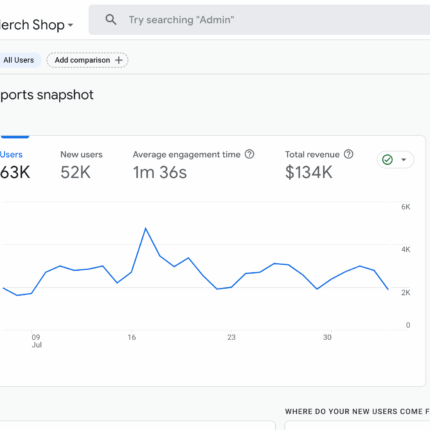
Task: Click the Reports snapshot heading
Action: click(x=47, y=95)
